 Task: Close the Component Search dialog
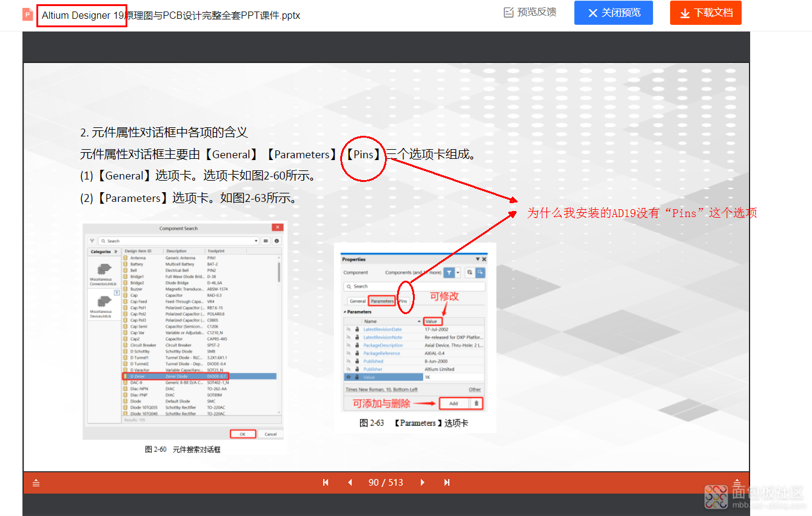(277, 227)
